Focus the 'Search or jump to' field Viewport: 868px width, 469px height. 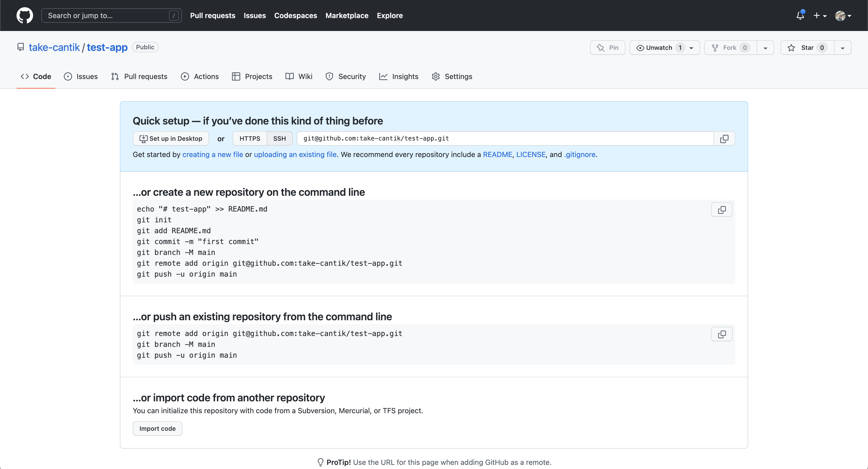[x=108, y=15]
